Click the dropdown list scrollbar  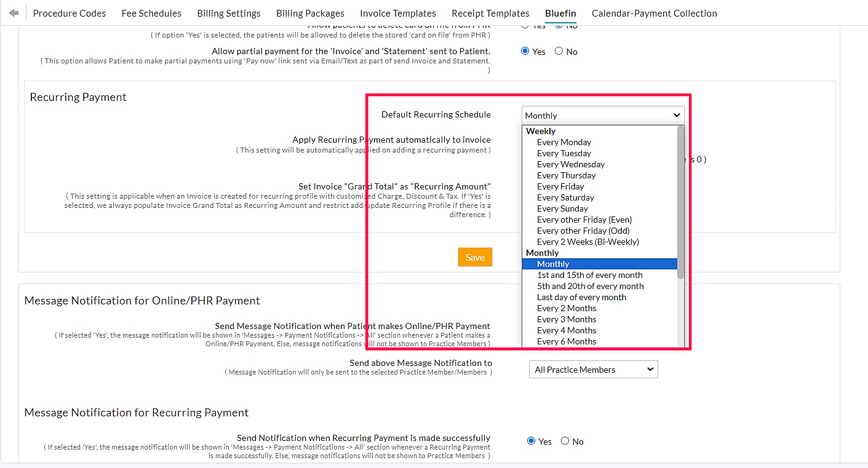681,203
